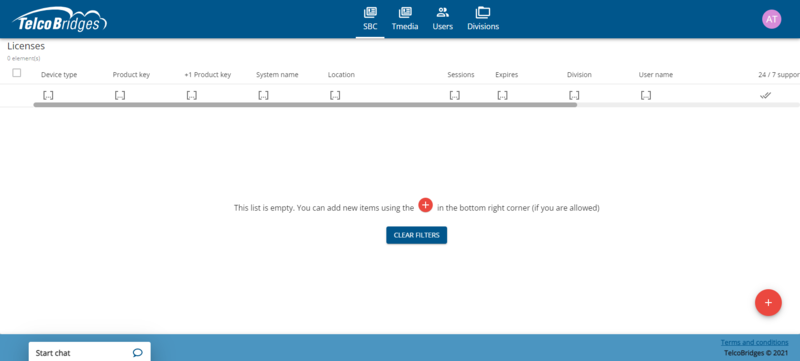Sort by Sessions column header
Viewport: 800px width, 361px height.
pos(461,74)
